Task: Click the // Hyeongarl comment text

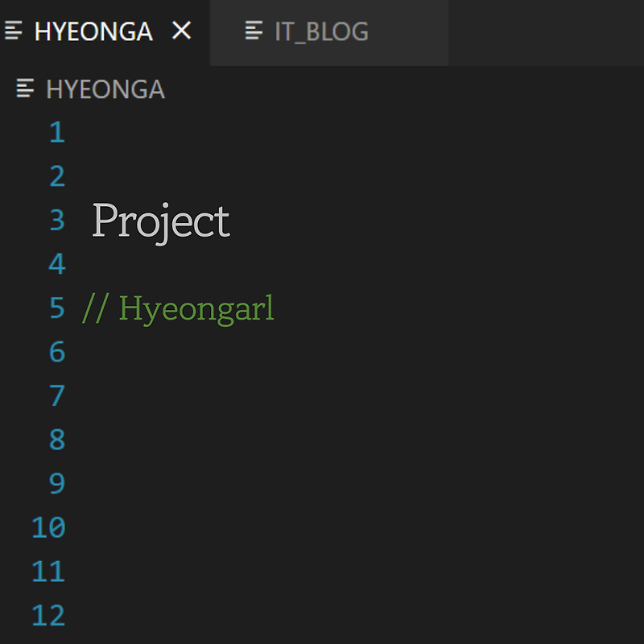Action: point(178,309)
